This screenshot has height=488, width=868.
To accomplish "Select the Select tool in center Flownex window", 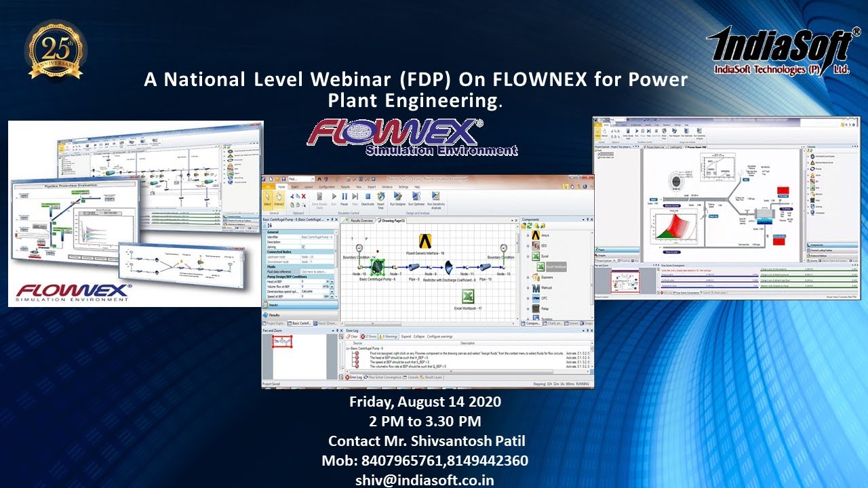I will [x=267, y=199].
